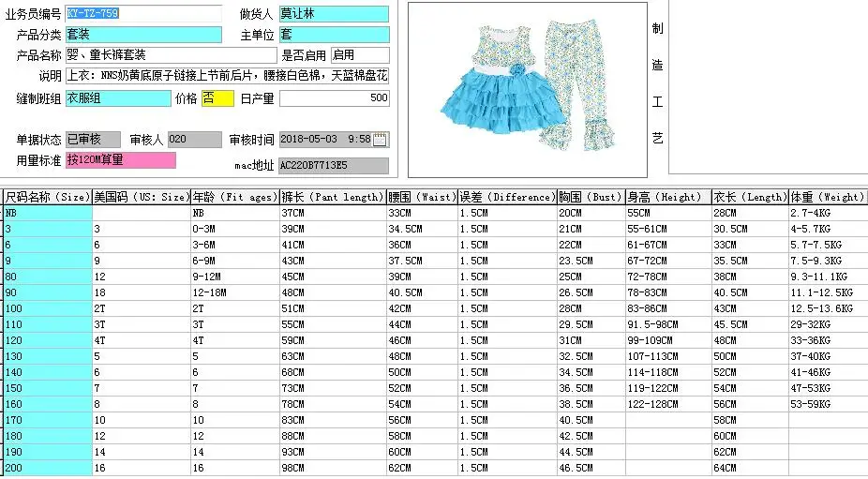
Task: Click US size cell 4T
Action: tap(142, 340)
